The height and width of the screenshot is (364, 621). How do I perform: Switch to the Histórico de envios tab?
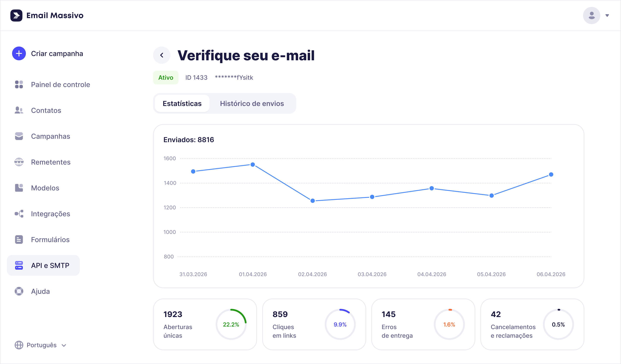(x=252, y=103)
